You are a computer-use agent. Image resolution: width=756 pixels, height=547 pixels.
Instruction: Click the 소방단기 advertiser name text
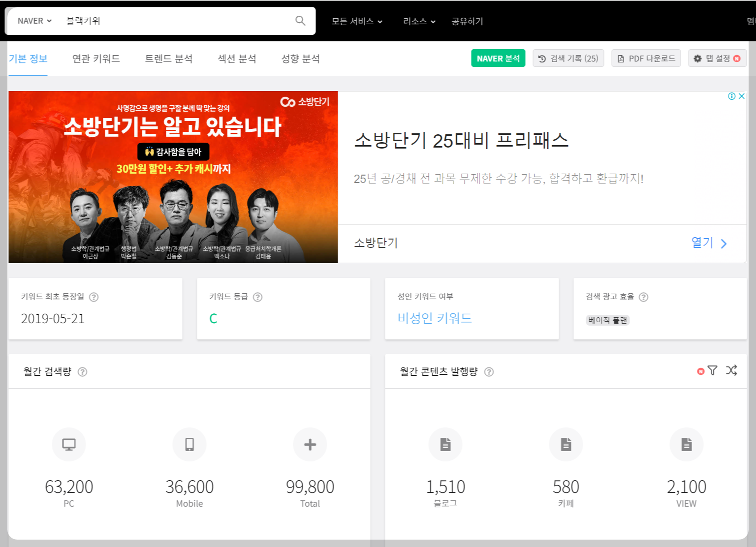(x=376, y=243)
